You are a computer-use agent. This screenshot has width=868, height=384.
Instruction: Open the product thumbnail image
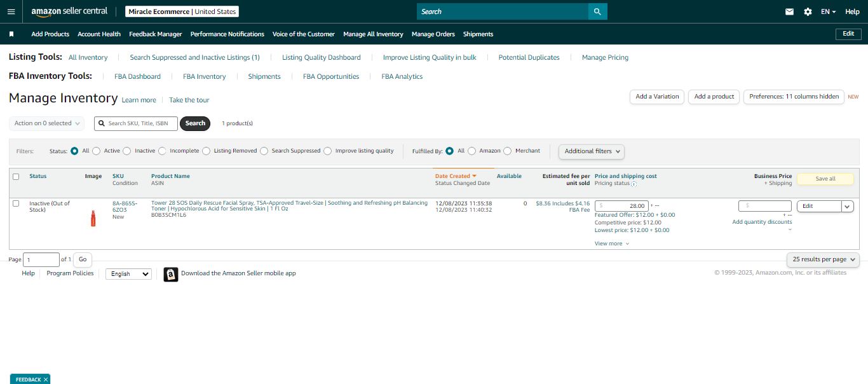click(93, 218)
